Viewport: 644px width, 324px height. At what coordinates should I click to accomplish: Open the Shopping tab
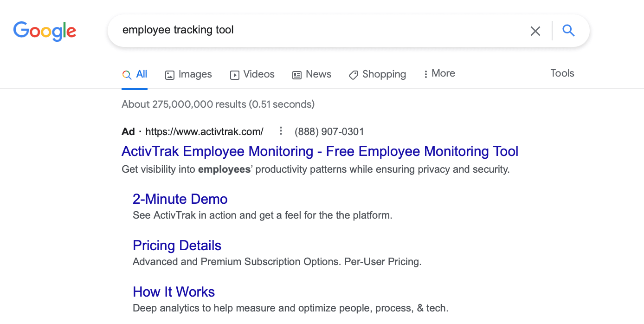[377, 74]
